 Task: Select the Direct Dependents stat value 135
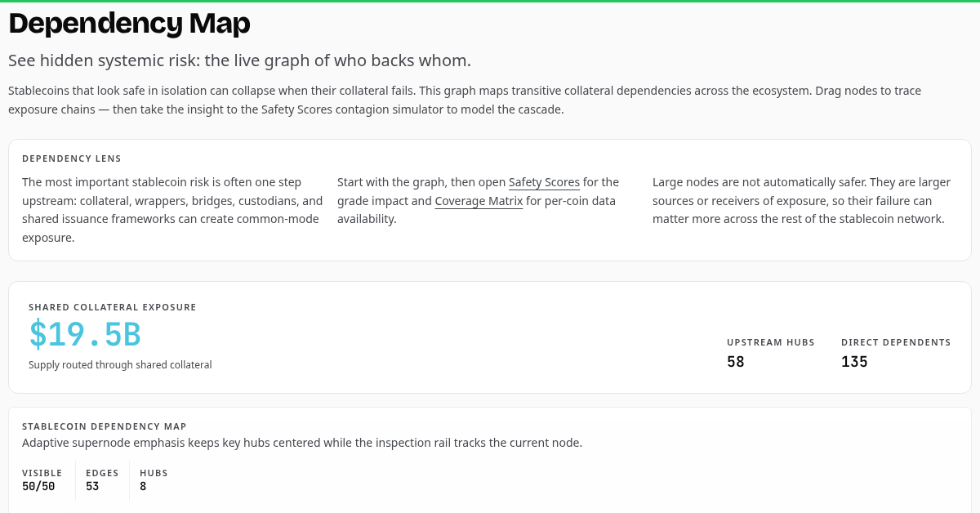854,362
